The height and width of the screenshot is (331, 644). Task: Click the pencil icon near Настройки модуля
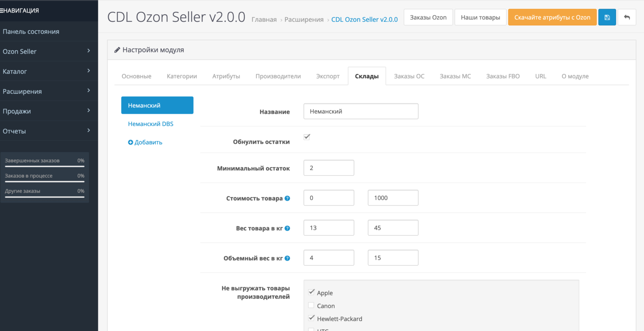[117, 50]
